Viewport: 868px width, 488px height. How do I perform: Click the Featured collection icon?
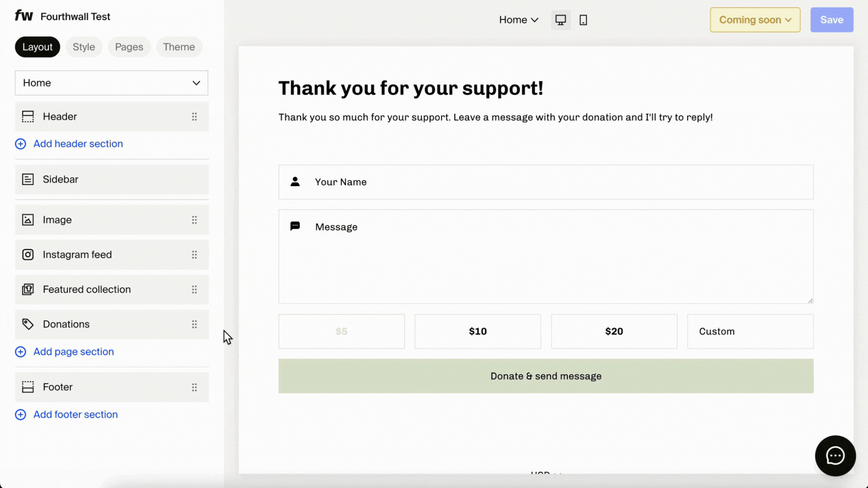tap(28, 289)
